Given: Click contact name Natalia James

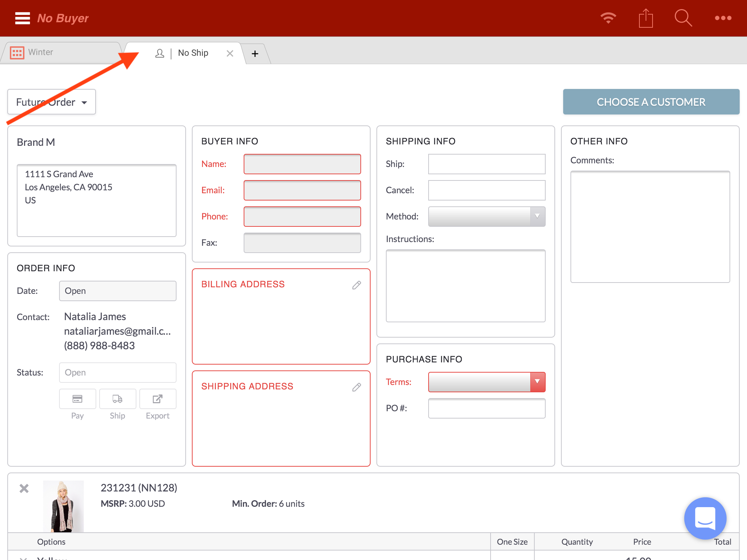Looking at the screenshot, I should tap(95, 316).
